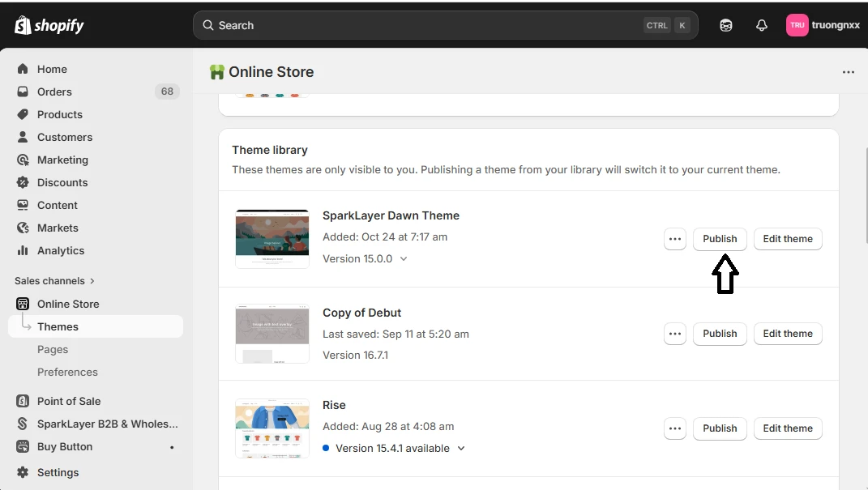The height and width of the screenshot is (490, 868).
Task: Switch to the Themes item under Online Store
Action: pyautogui.click(x=58, y=326)
